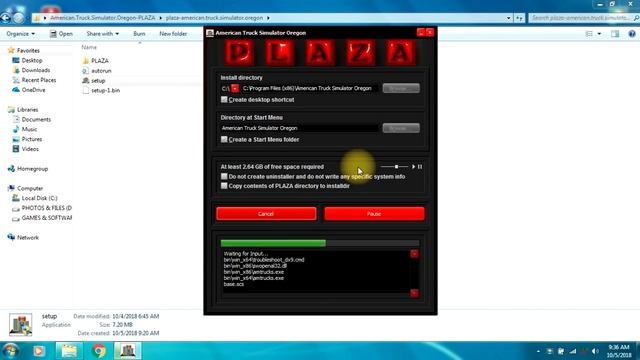
Task: Click the Explorer help icon
Action: click(632, 34)
